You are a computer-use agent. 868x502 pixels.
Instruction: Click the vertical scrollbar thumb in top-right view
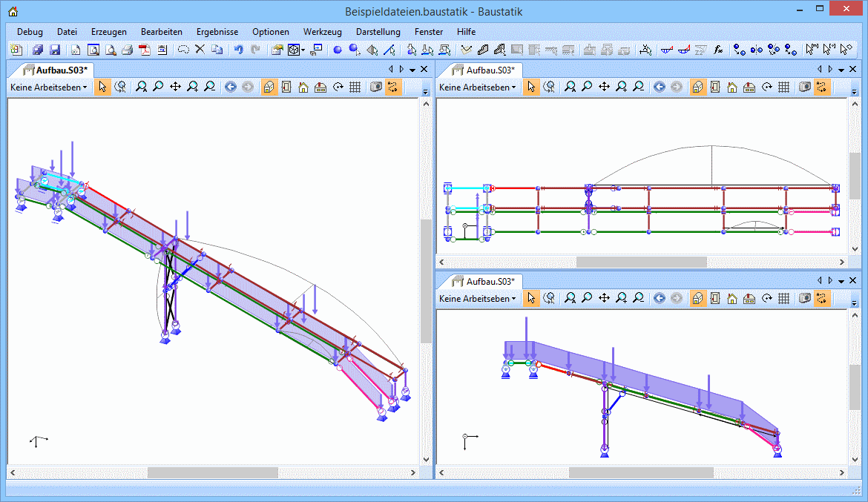(855, 176)
